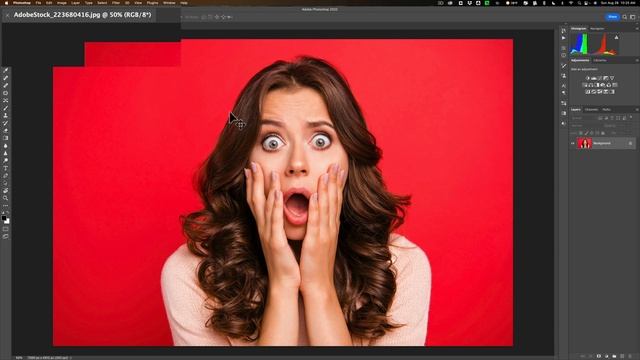Screen dimensions: 640x360
Task: Select the Blur tool droplet icon
Action: (x=5, y=146)
